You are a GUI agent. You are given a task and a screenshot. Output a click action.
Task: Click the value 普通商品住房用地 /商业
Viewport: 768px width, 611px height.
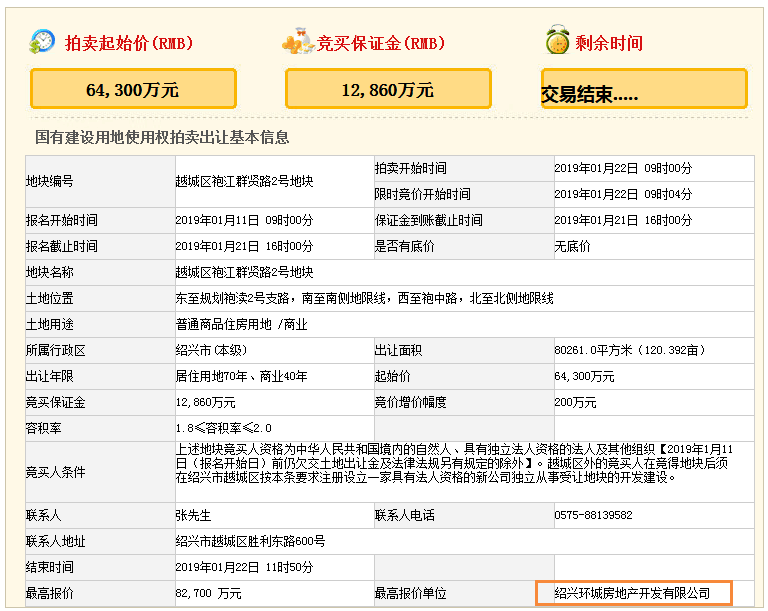pos(241,324)
